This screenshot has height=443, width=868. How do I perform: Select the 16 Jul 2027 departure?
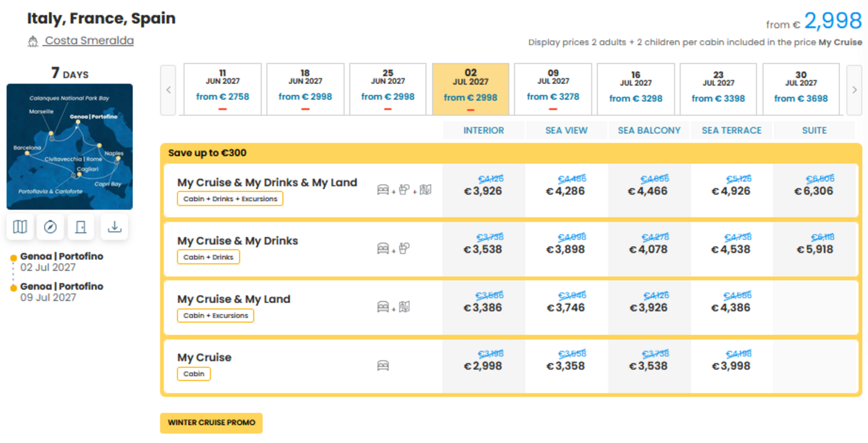(x=636, y=89)
